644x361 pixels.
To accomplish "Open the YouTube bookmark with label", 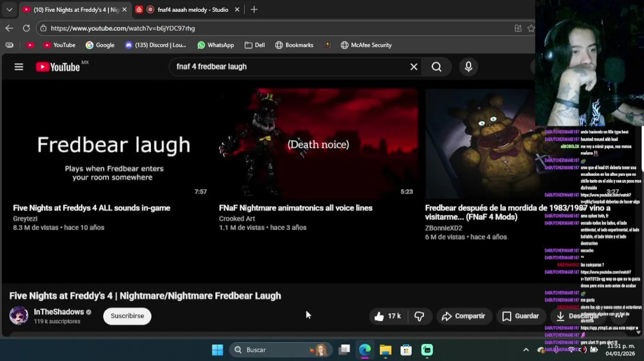I will point(59,45).
